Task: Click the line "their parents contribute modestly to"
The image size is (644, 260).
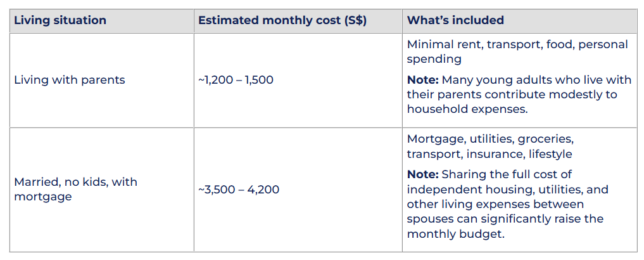Action: [512, 94]
